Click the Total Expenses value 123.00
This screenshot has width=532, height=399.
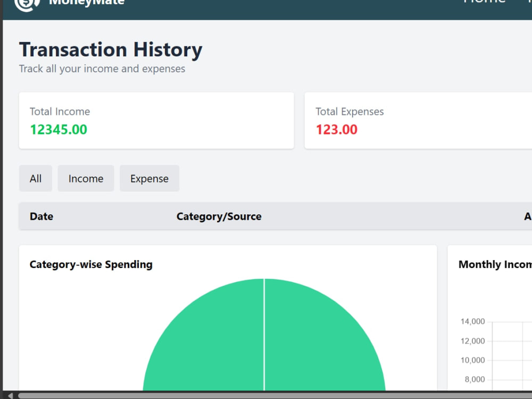click(337, 130)
